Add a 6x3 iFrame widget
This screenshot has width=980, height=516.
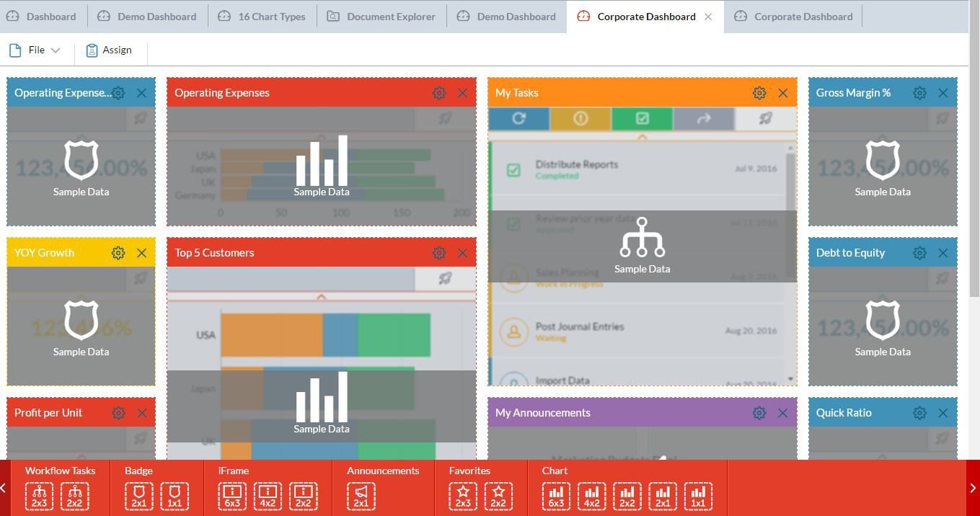coord(231,495)
